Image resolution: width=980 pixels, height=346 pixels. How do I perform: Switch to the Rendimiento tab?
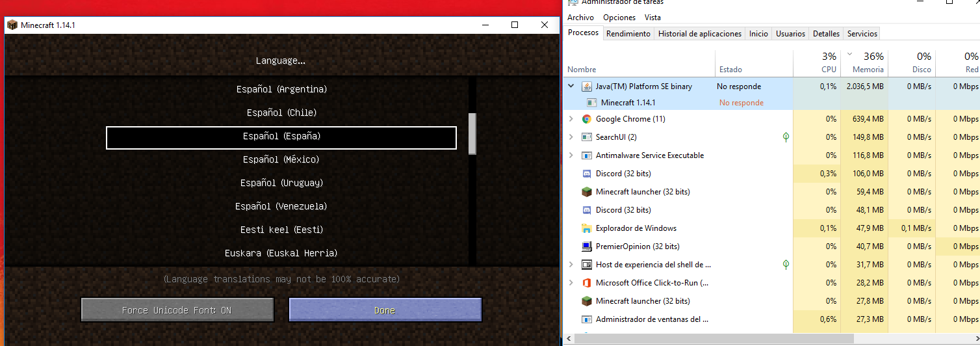click(x=628, y=34)
